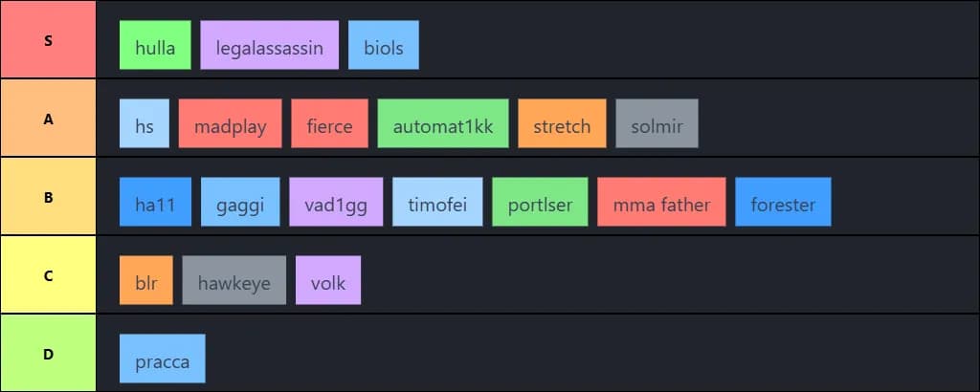Select the blue forester tile
The image size is (980, 392).
pos(783,203)
